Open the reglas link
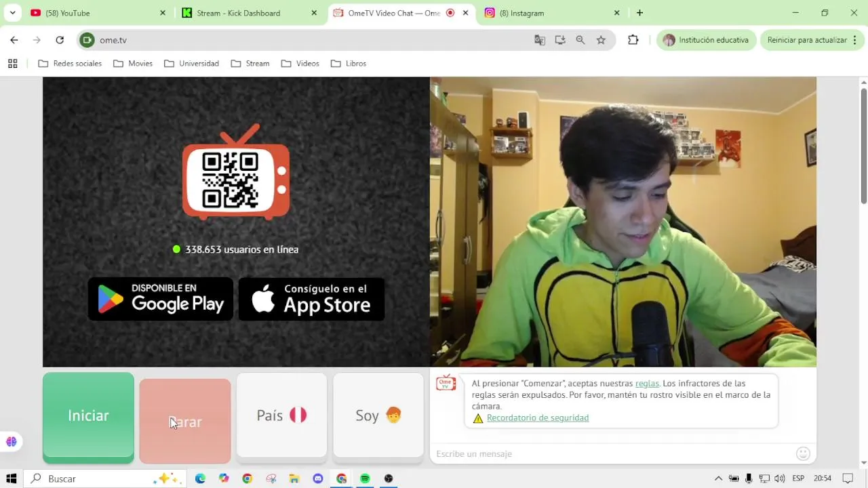 [647, 384]
